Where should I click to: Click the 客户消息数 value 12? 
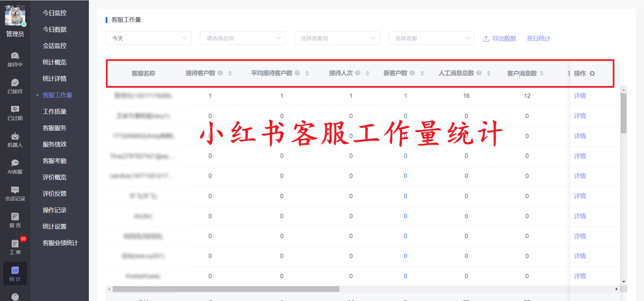[x=527, y=96]
